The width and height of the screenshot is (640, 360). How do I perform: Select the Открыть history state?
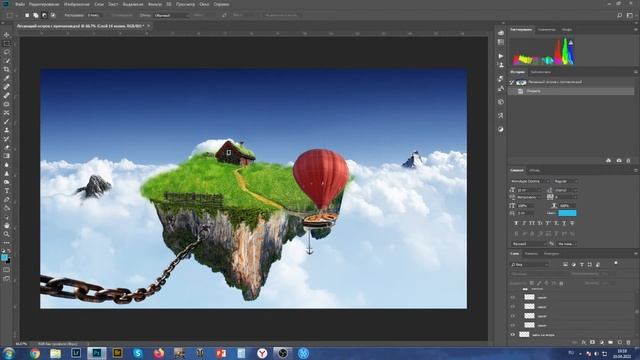pos(571,91)
